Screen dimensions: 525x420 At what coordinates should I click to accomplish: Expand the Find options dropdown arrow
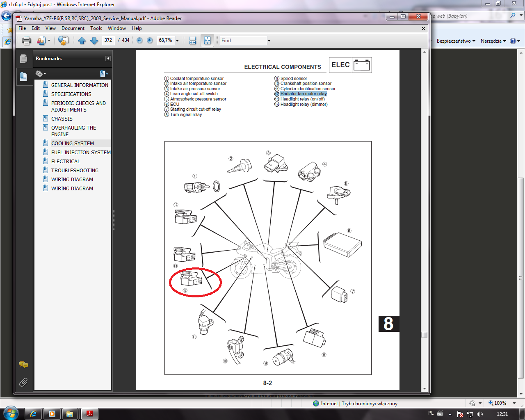point(269,41)
